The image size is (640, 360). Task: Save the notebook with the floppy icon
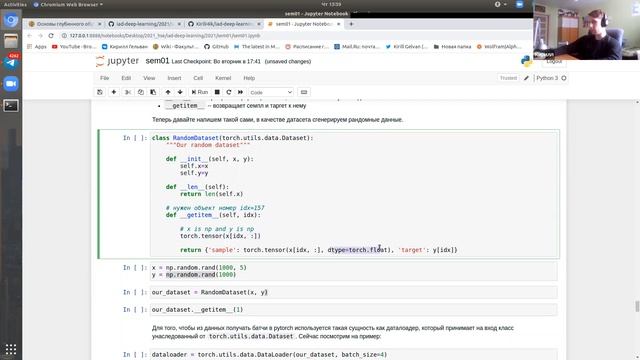100,92
